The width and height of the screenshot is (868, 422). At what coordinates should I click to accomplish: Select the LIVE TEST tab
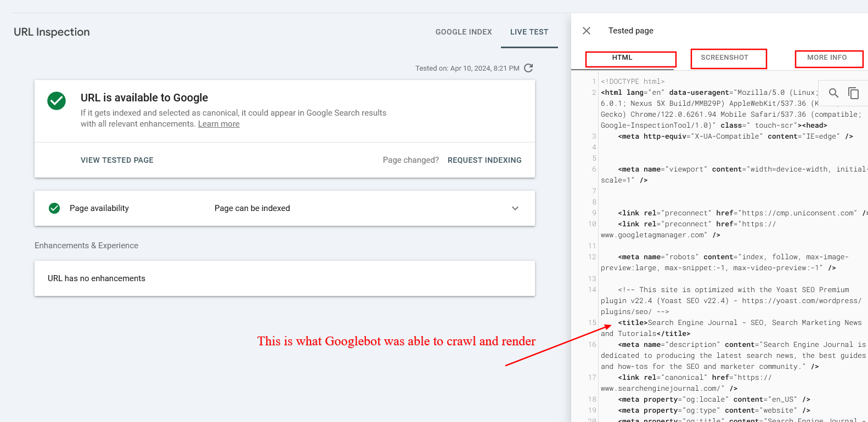(x=529, y=32)
